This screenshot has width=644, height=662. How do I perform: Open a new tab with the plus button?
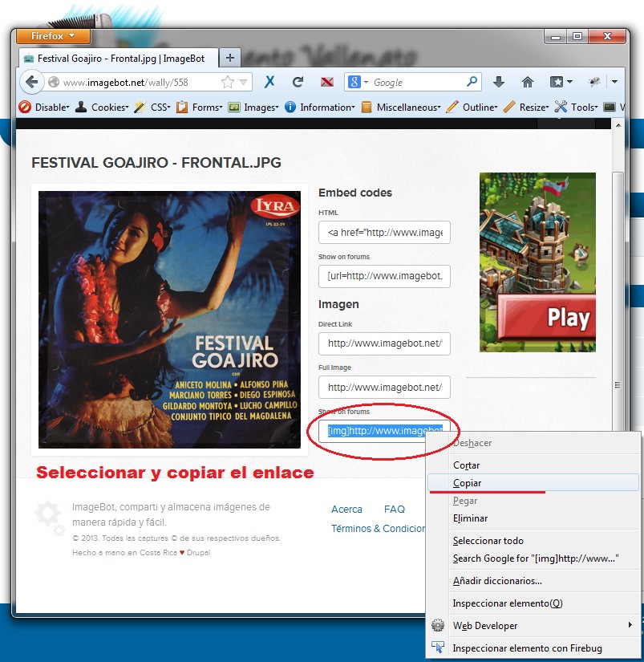[229, 58]
